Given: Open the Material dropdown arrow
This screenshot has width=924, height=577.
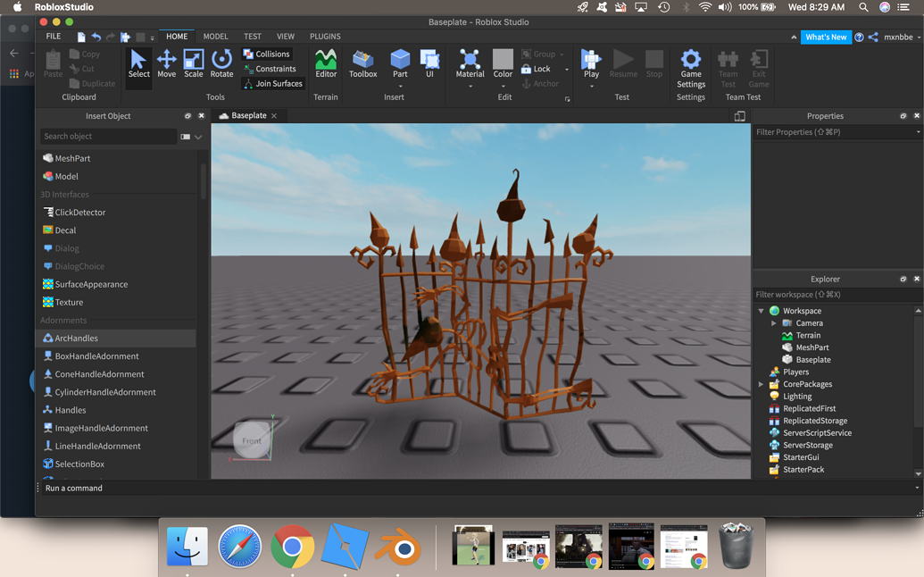Looking at the screenshot, I should 470,86.
